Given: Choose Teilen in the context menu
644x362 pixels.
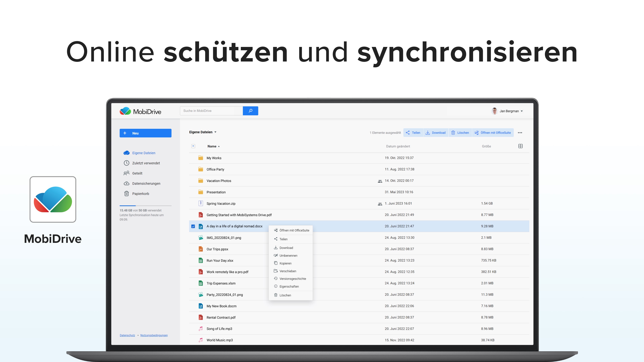Looking at the screenshot, I should coord(291,239).
